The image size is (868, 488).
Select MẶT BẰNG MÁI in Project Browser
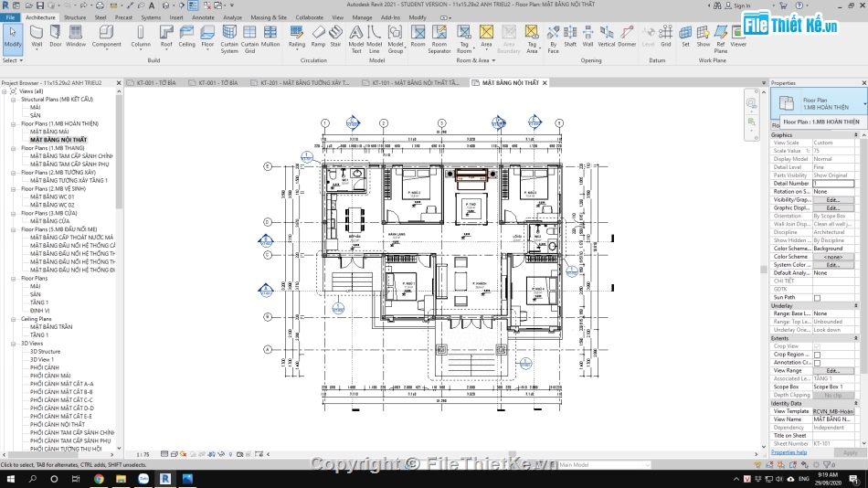[49, 132]
